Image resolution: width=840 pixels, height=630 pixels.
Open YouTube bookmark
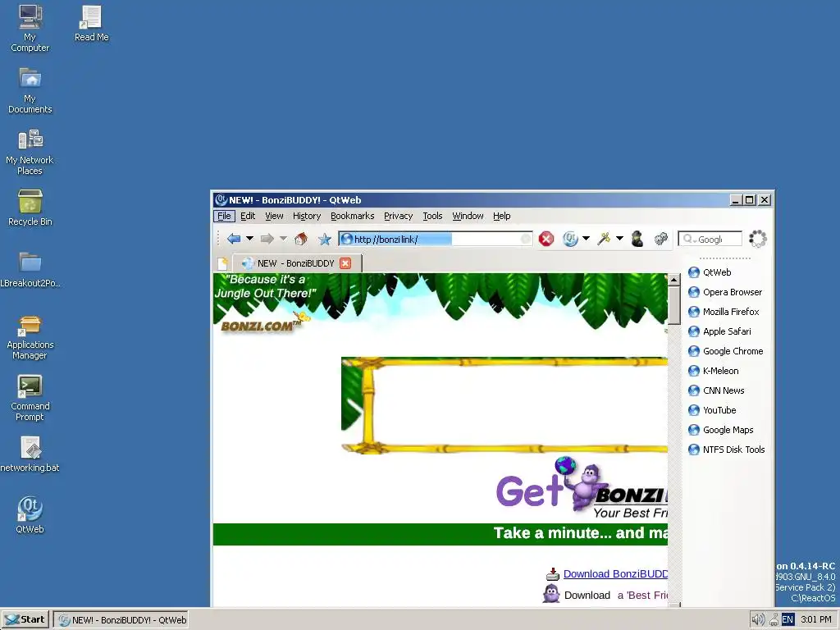click(712, 410)
